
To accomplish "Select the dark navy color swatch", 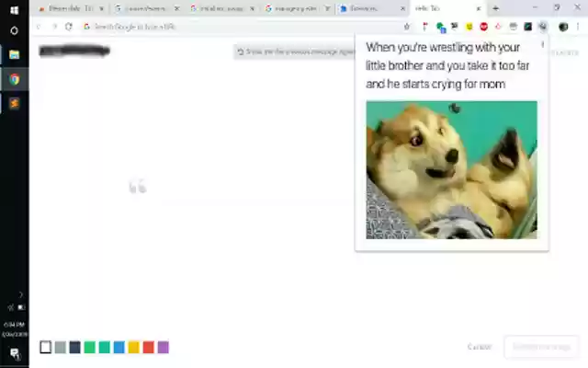I will coord(74,347).
